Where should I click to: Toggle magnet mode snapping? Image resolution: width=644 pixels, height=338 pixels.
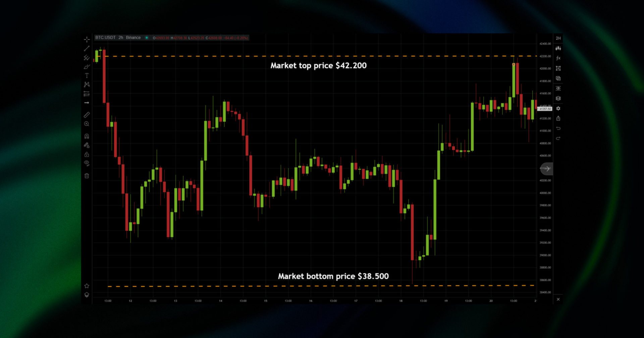pos(87,136)
